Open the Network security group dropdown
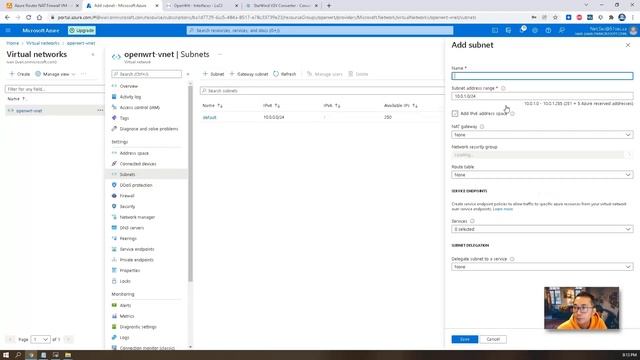The width and height of the screenshot is (640, 360). click(542, 155)
